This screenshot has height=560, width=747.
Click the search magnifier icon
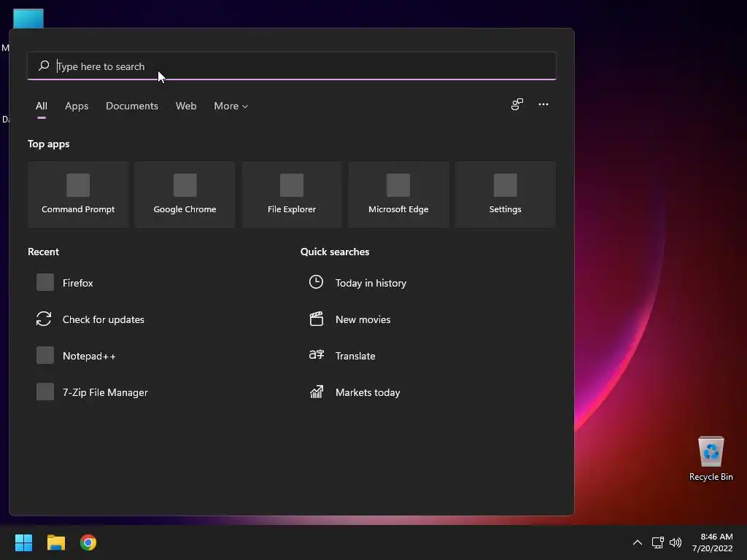[44, 66]
